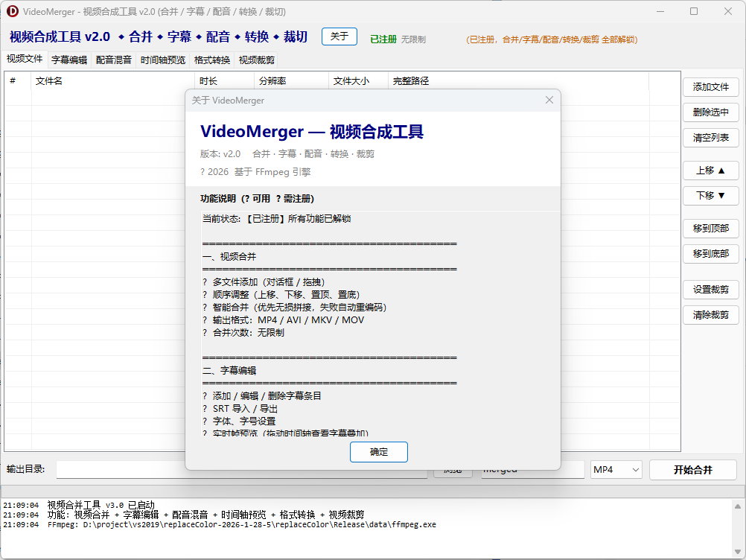Click 设置裁剪 to set crop
746x560 pixels.
(710, 289)
